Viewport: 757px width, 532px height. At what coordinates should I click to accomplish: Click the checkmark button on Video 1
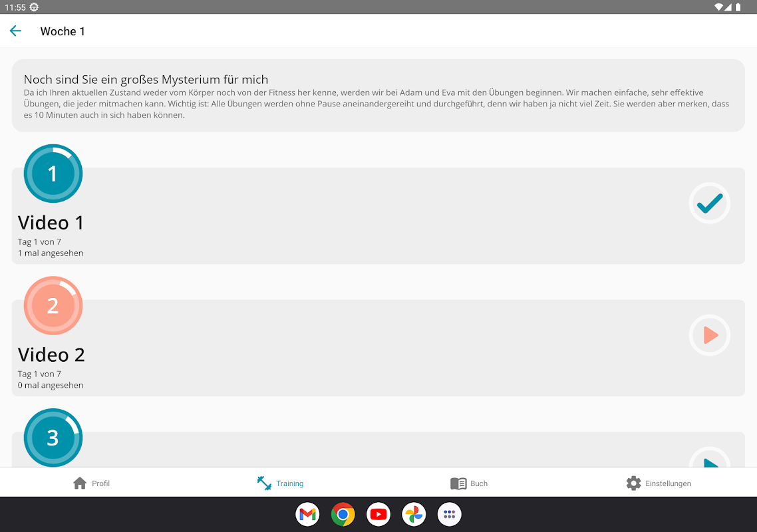pyautogui.click(x=709, y=203)
